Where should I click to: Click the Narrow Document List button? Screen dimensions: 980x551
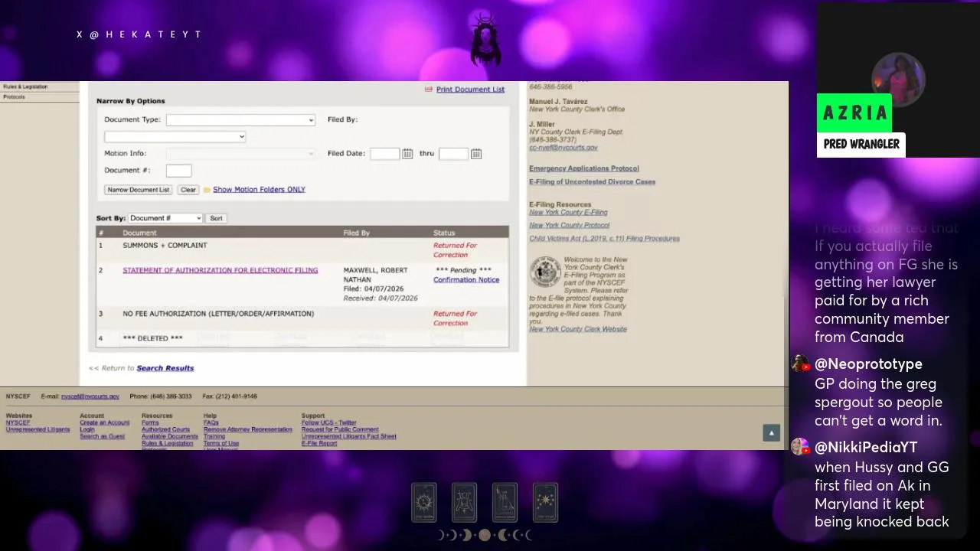[x=139, y=190]
